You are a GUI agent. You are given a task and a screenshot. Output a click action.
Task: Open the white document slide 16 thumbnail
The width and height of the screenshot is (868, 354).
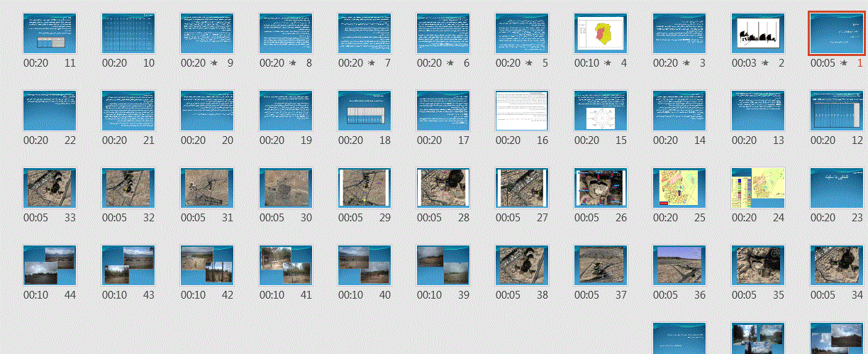pyautogui.click(x=522, y=111)
